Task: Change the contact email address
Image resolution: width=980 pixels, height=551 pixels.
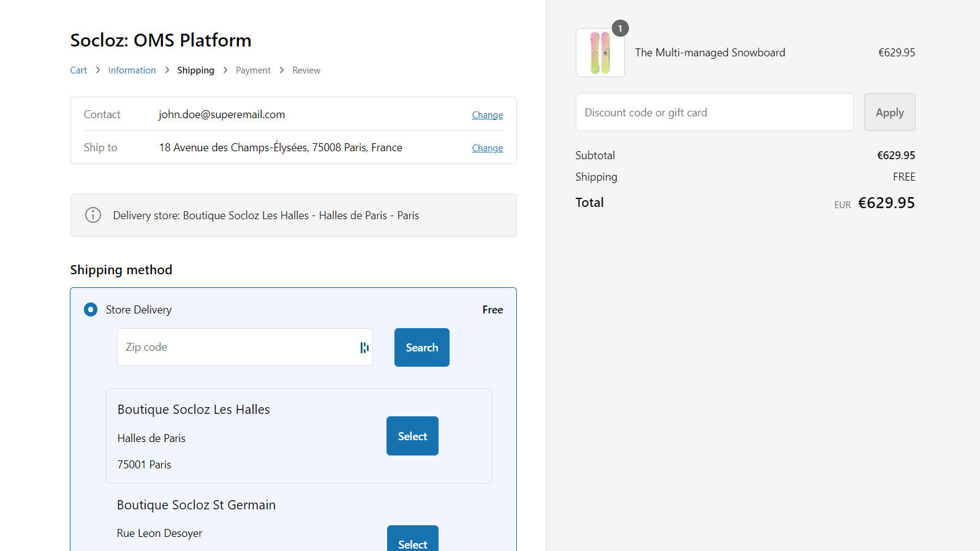Action: tap(488, 115)
